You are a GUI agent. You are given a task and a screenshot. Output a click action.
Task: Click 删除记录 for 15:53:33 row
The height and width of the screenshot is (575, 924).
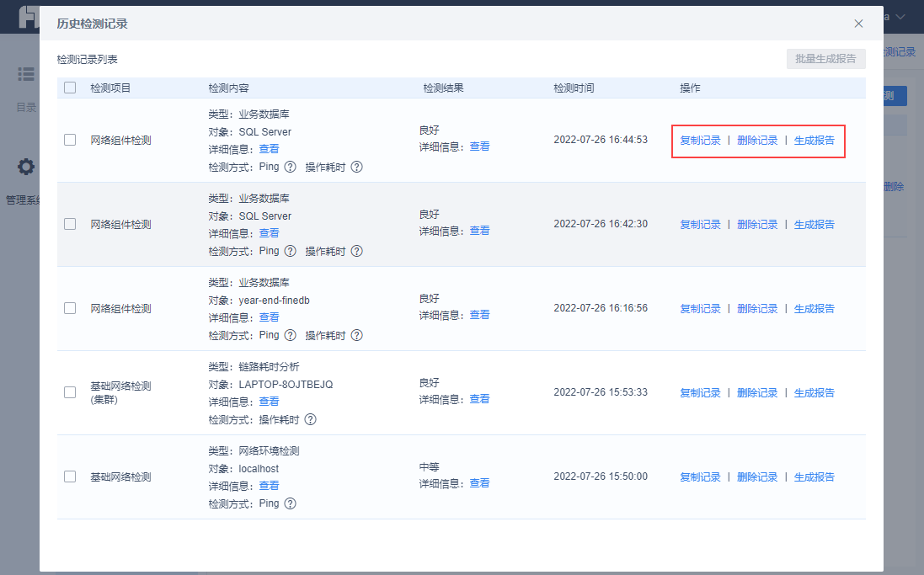pos(757,393)
